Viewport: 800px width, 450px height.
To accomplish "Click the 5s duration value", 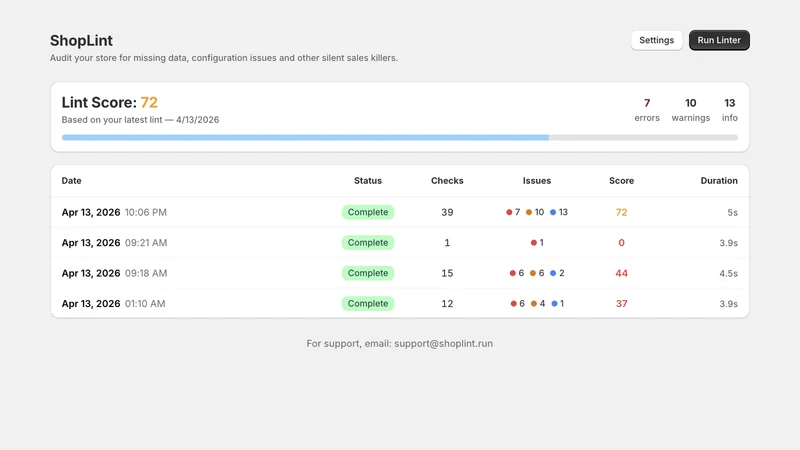I will tap(733, 212).
